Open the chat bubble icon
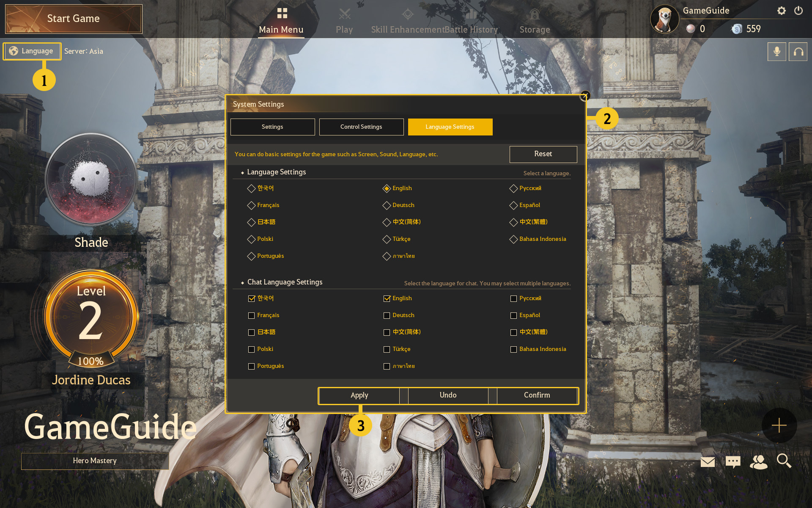 [x=733, y=461]
